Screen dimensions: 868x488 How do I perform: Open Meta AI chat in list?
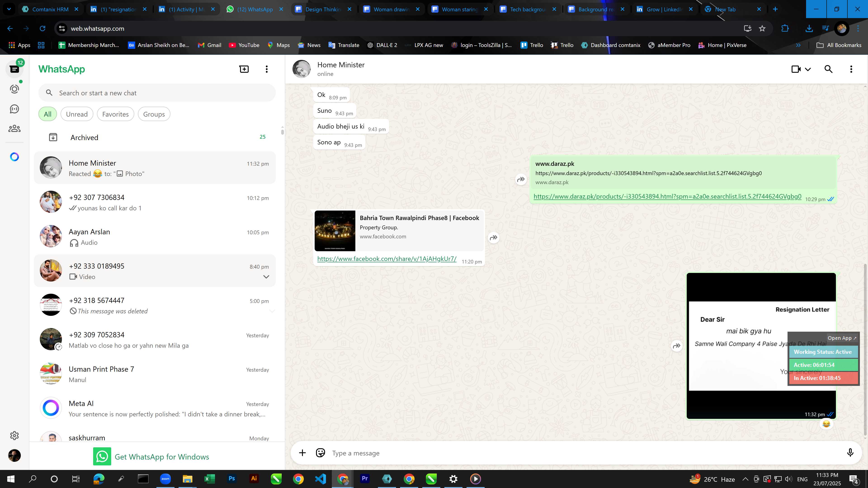tap(155, 408)
